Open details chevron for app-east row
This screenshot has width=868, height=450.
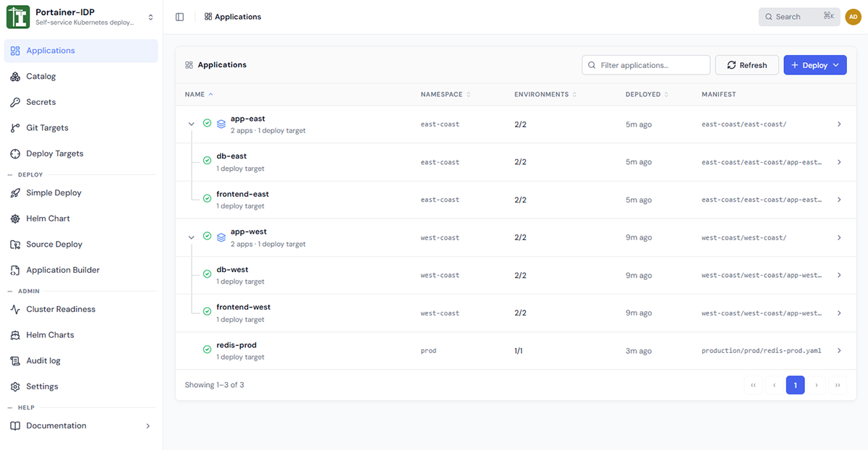coord(839,124)
